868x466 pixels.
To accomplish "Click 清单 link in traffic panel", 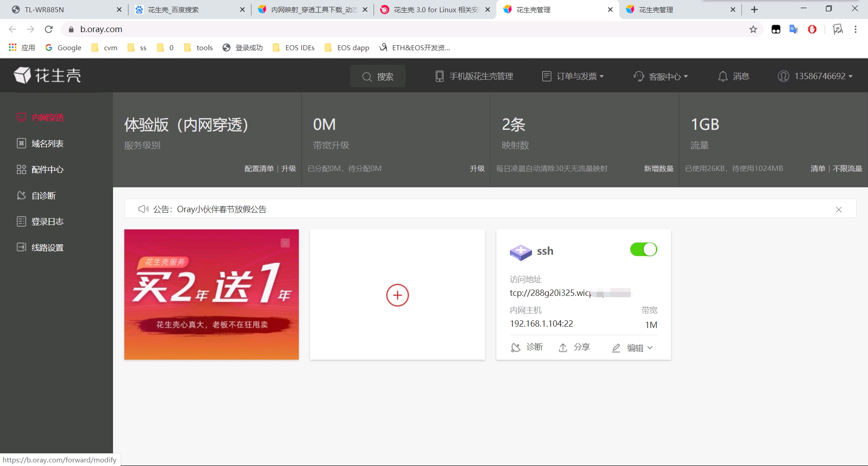I will point(818,169).
